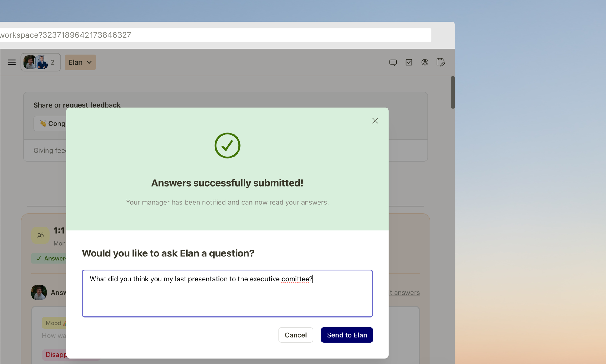
Task: Click the Answers submitted status checkmark
Action: [x=39, y=258]
